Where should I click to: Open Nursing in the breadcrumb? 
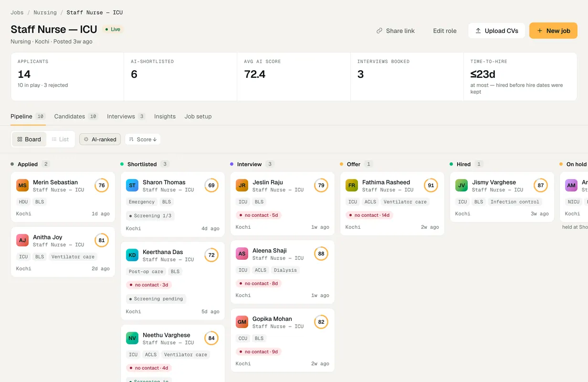(45, 12)
